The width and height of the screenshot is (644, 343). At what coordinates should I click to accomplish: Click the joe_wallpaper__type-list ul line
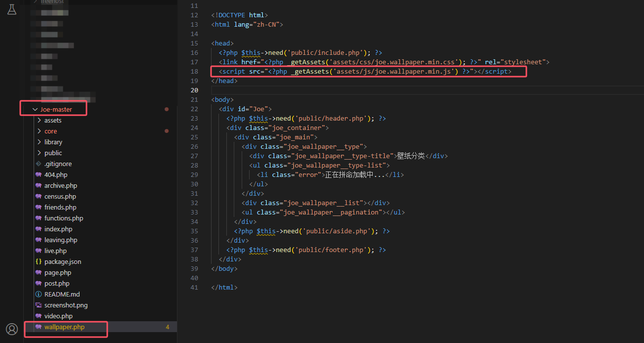(320, 165)
